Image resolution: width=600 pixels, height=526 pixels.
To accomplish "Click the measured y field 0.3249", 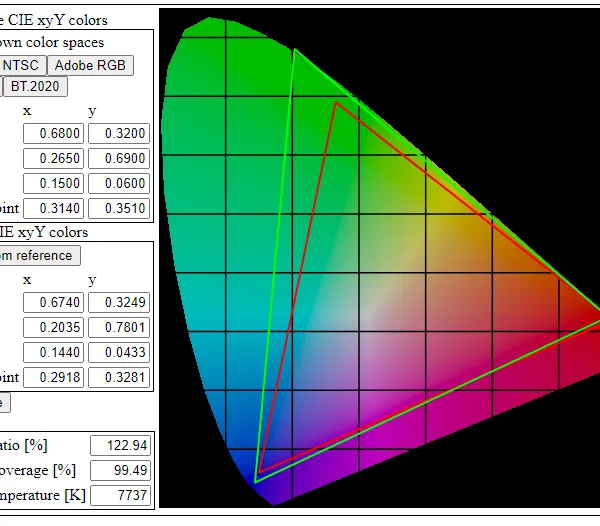I will [x=119, y=303].
